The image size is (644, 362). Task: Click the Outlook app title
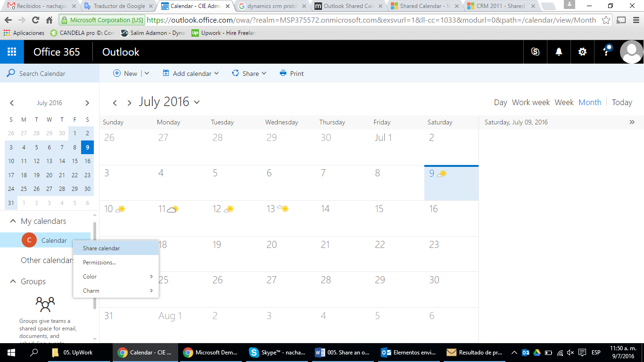[x=121, y=52]
